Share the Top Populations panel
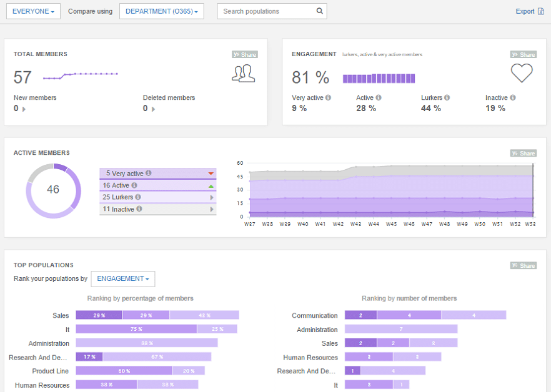Image resolution: width=551 pixels, height=392 pixels. click(523, 265)
